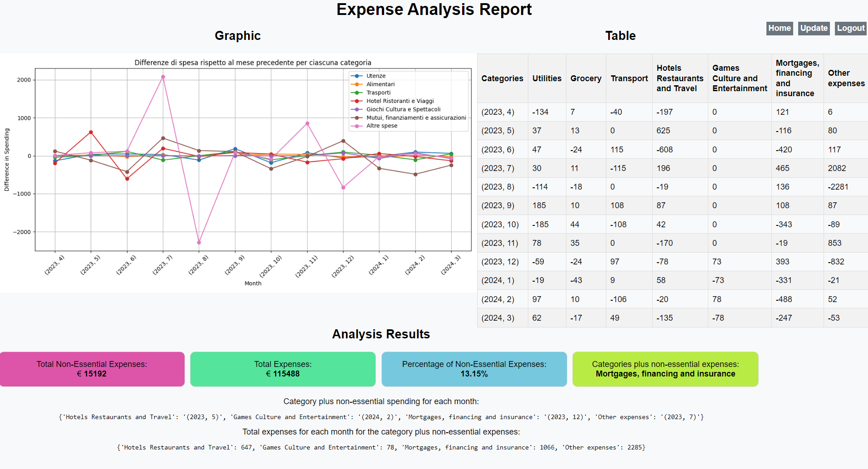Click the -608 Hotels value cell
This screenshot has height=469, width=868.
click(680, 150)
